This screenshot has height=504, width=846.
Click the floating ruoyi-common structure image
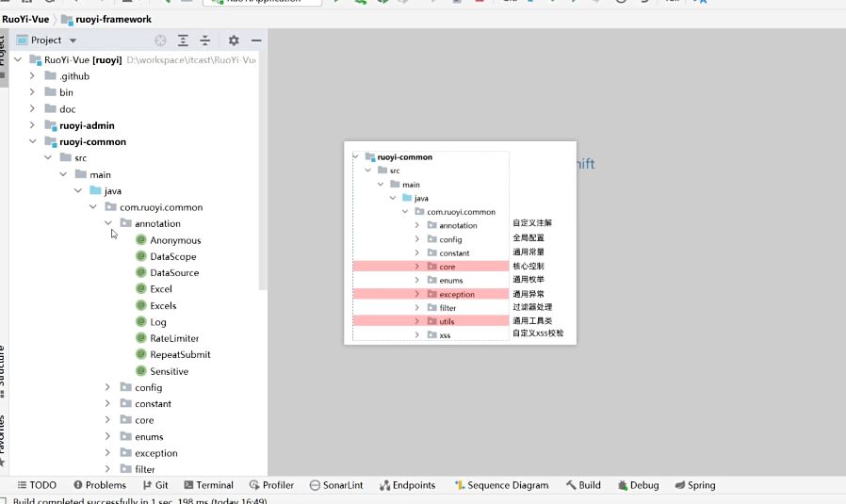click(x=461, y=243)
